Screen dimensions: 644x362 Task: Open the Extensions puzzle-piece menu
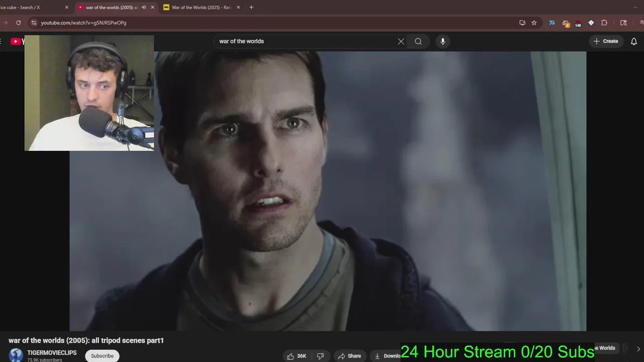(604, 23)
